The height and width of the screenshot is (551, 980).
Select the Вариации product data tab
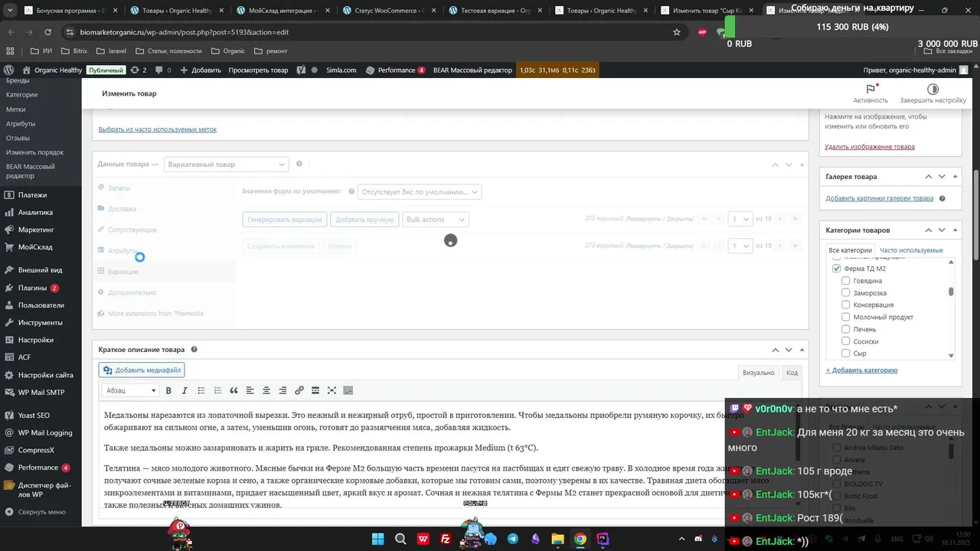click(122, 272)
